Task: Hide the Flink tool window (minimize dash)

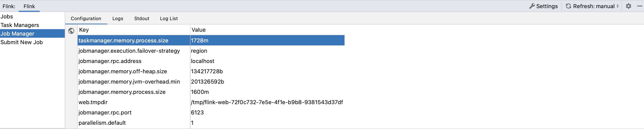Action: 639,6
